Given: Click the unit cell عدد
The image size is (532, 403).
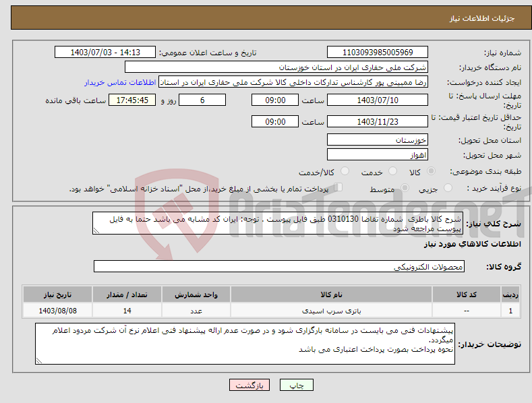Looking at the screenshot, I should [x=196, y=311].
